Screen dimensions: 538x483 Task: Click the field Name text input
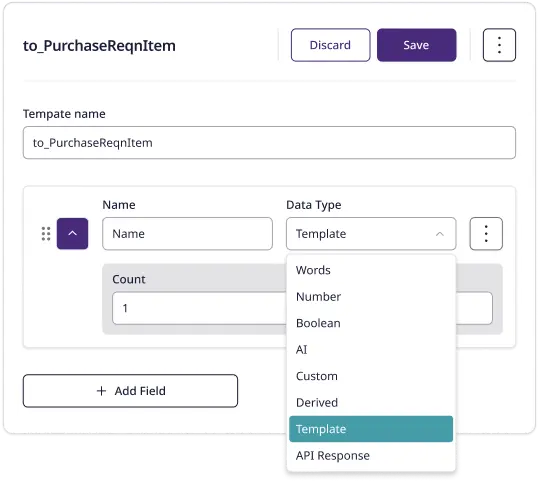pos(187,234)
